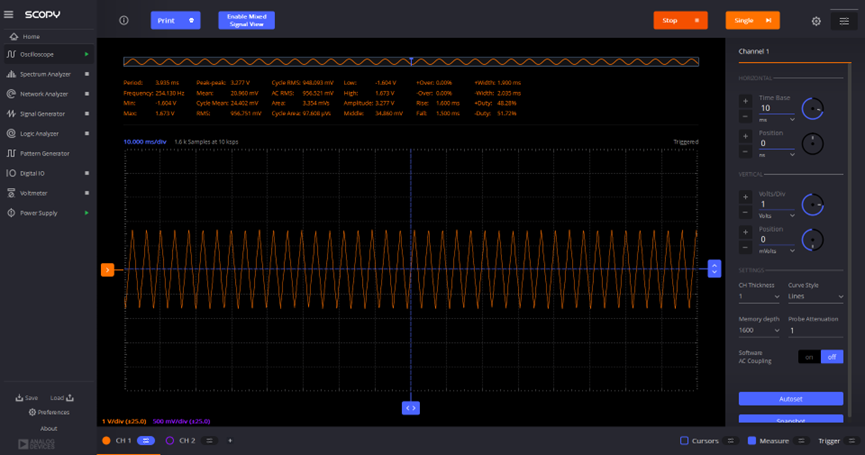The image size is (865, 455).
Task: Adjust the horizontal Position knob
Action: tap(813, 144)
